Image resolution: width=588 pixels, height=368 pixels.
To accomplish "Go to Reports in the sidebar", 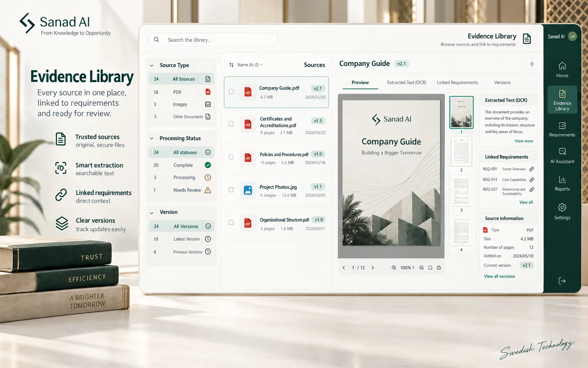I will (562, 183).
